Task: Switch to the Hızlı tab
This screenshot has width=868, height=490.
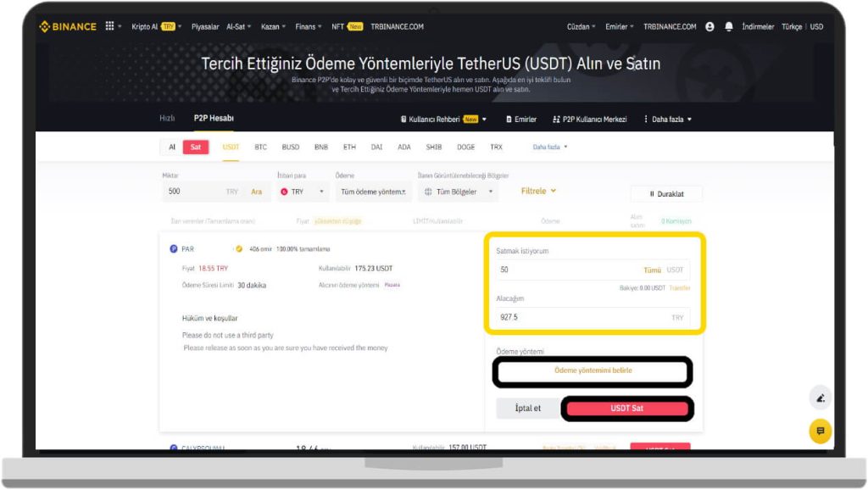Action: click(167, 119)
